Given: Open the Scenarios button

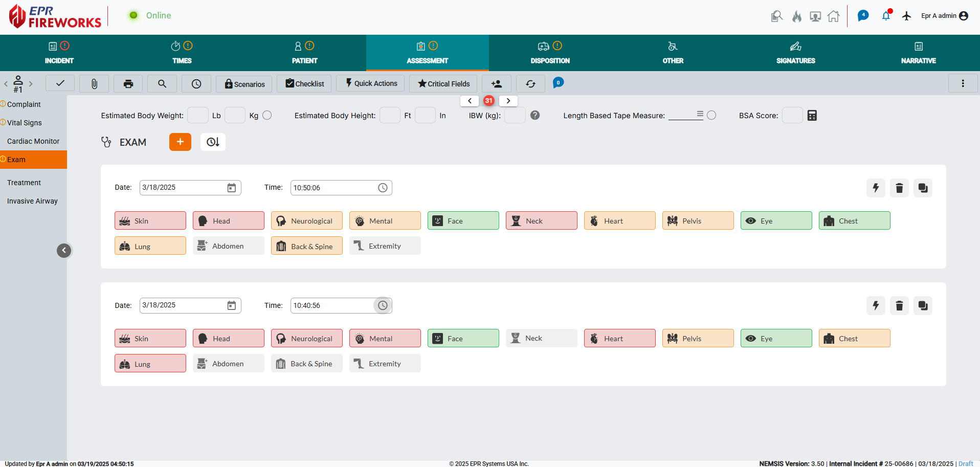Looking at the screenshot, I should pyautogui.click(x=244, y=83).
